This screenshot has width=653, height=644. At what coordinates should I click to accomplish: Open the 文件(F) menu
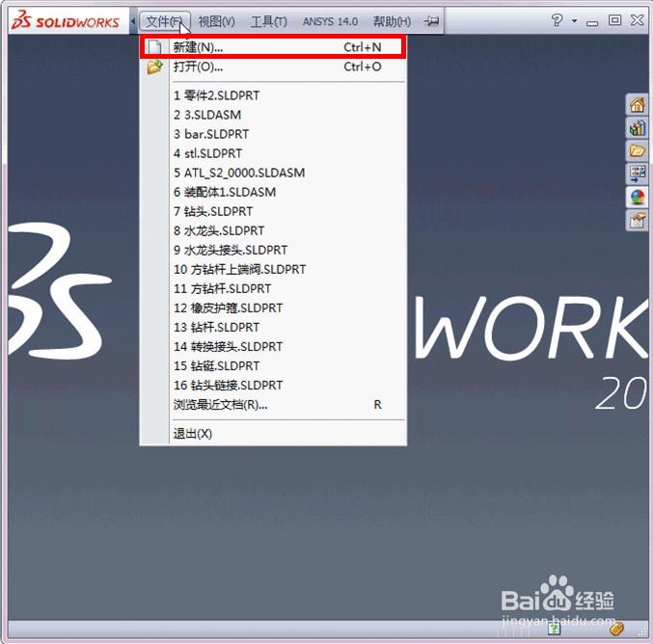[165, 21]
